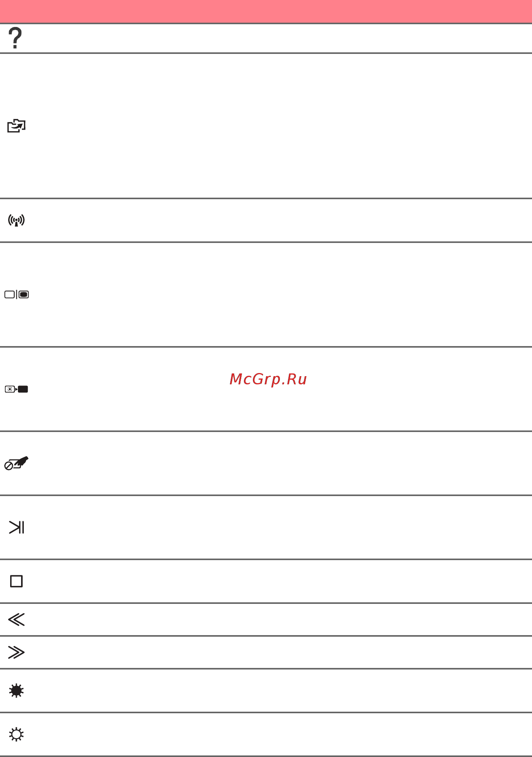Select the previous track double-chevron icon
The image size is (532, 757).
[x=16, y=620]
